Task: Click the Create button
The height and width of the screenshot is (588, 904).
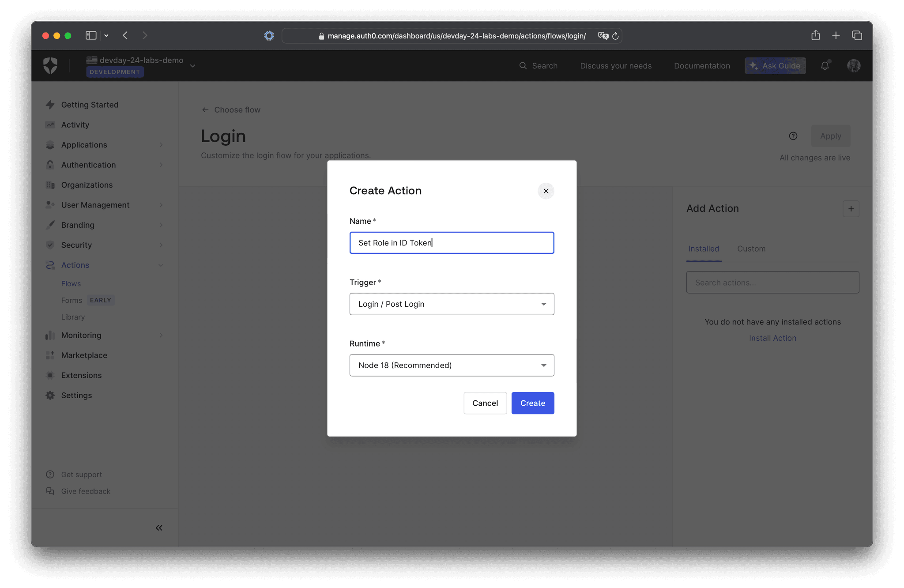Action: tap(532, 403)
